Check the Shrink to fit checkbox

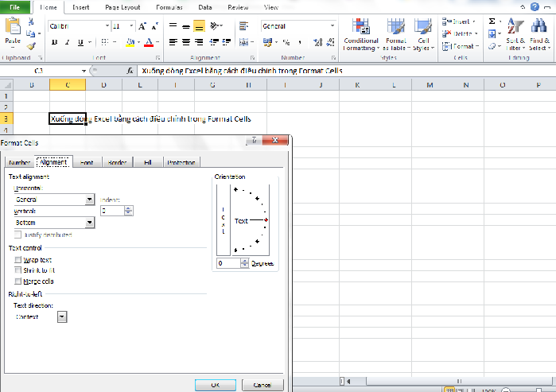[17, 270]
